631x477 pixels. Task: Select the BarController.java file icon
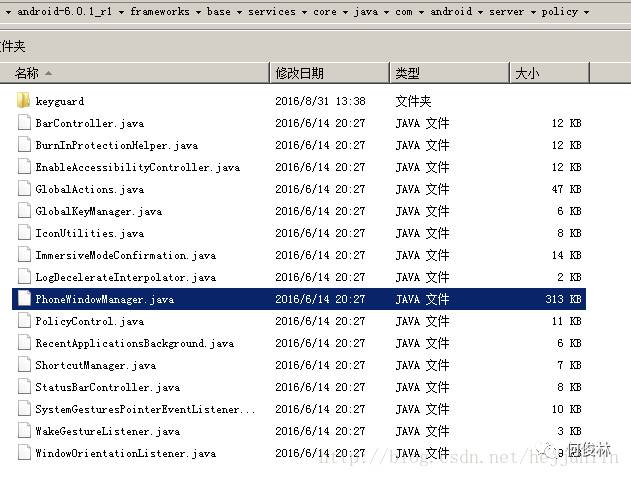coord(24,122)
